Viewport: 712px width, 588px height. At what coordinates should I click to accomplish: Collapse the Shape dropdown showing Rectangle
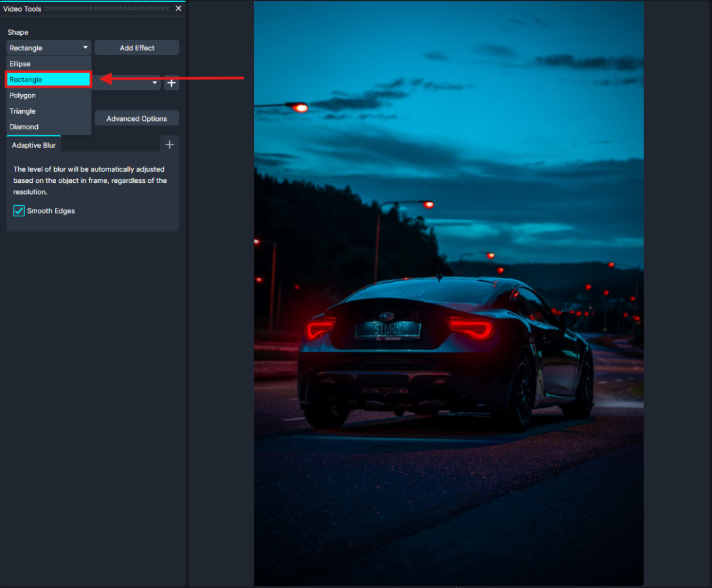pos(49,48)
